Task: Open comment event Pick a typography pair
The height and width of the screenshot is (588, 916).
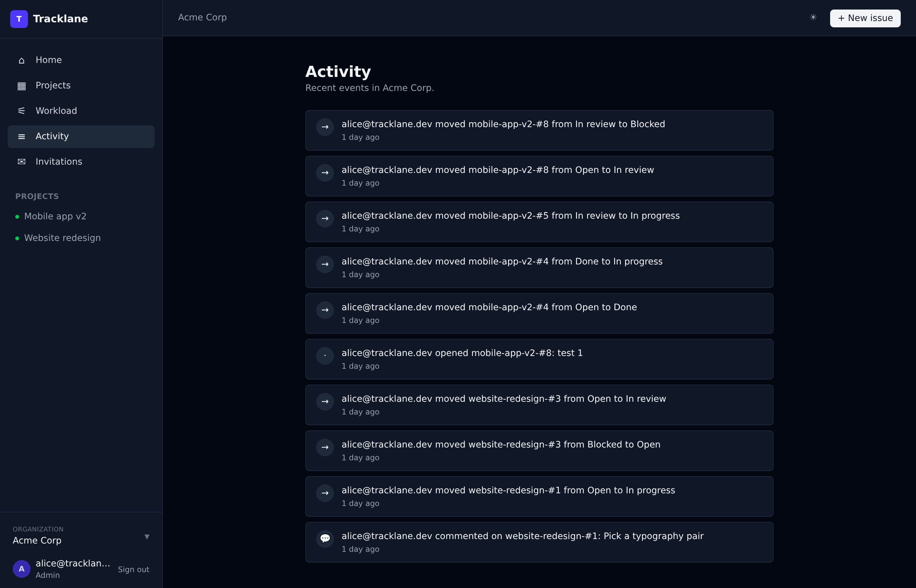Action: 539,543
